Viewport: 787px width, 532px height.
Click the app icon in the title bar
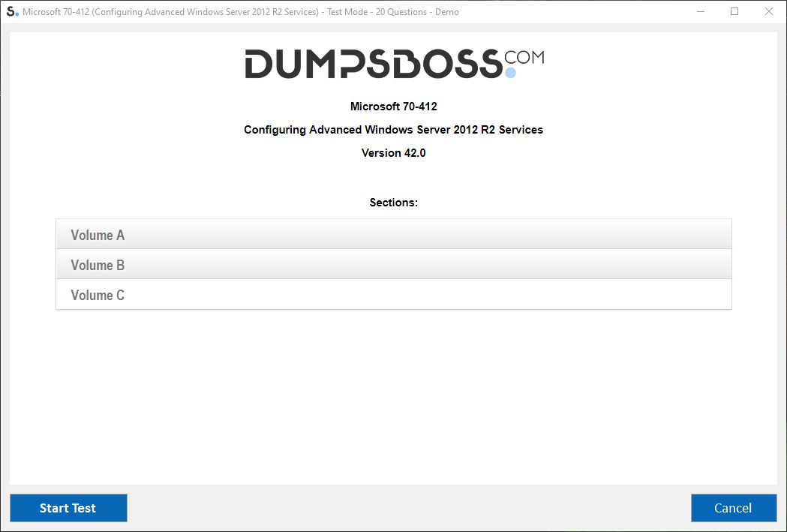[12, 11]
